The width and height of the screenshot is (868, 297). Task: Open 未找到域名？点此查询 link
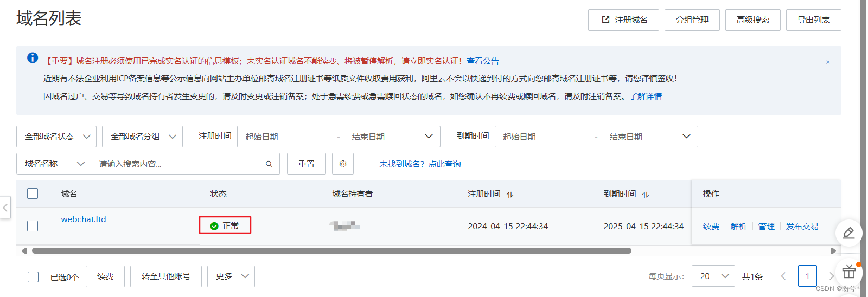[420, 164]
